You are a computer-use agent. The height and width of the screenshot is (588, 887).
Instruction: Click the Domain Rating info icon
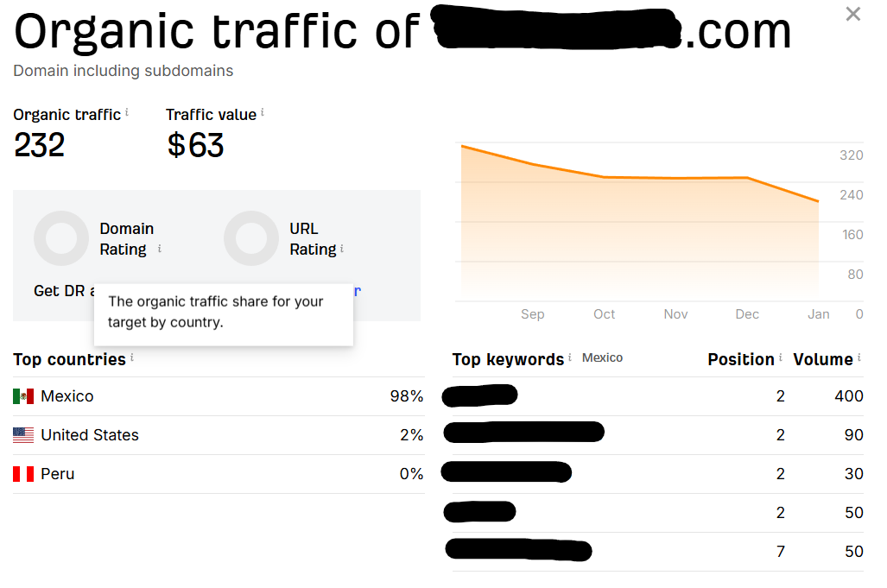[x=160, y=249]
